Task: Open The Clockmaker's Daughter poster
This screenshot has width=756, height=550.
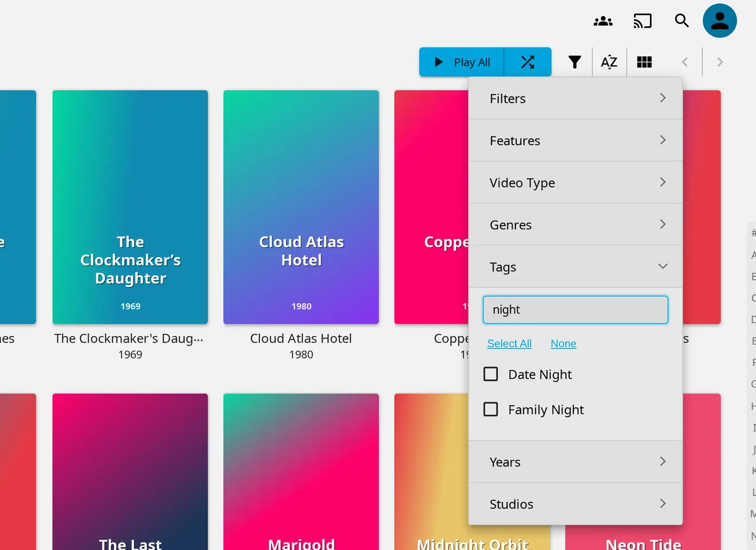Action: point(130,207)
